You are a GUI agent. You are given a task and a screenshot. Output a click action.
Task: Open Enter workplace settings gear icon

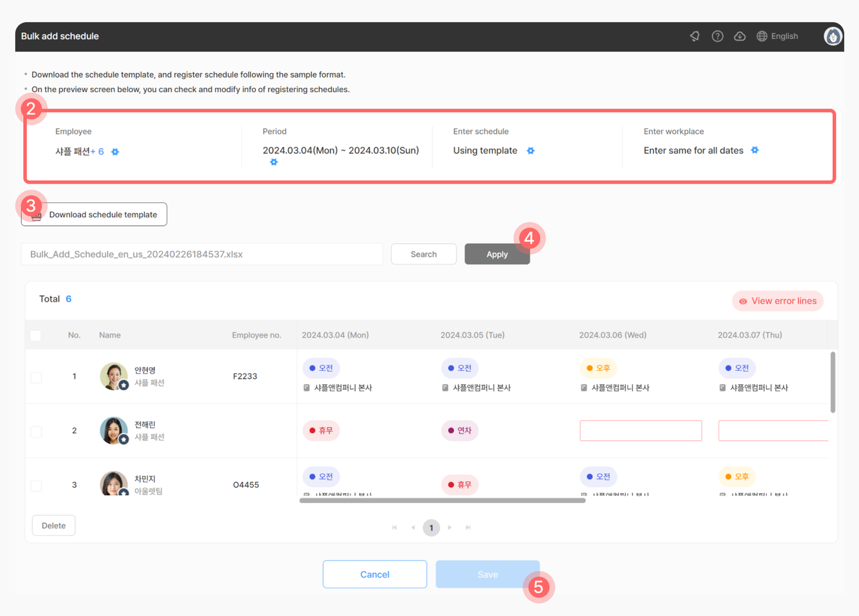click(x=755, y=150)
